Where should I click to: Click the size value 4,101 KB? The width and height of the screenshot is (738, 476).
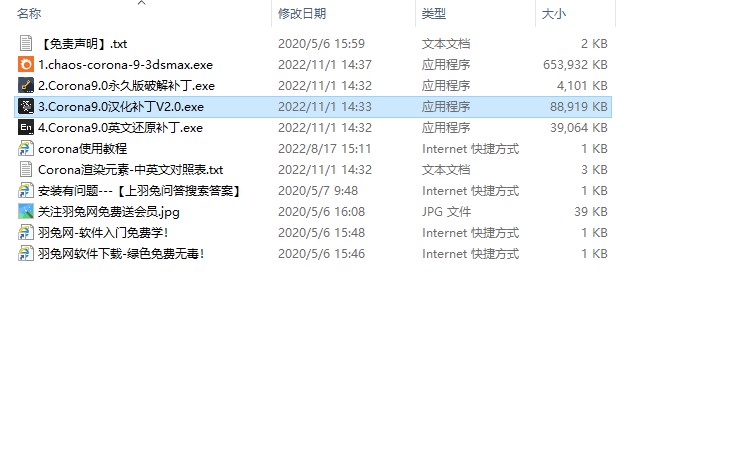(582, 86)
